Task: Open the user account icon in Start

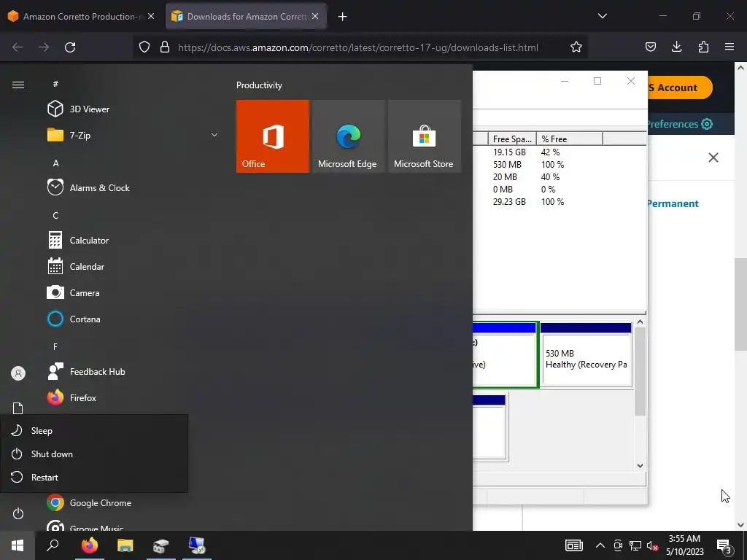Action: pyautogui.click(x=18, y=373)
